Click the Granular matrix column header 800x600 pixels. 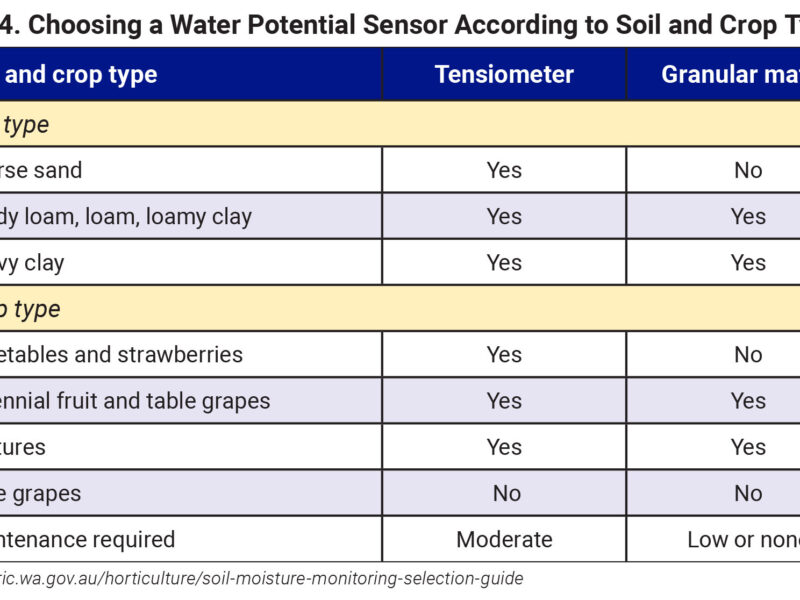(730, 75)
